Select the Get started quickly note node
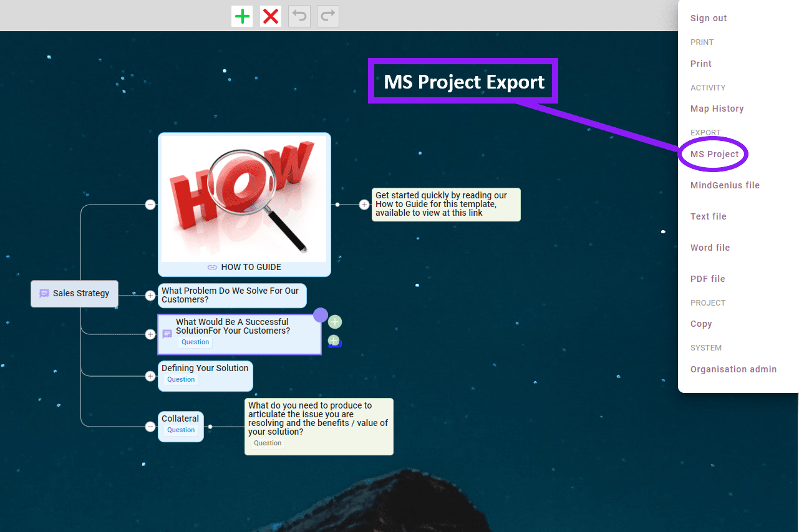Image resolution: width=799 pixels, height=532 pixels. [446, 205]
